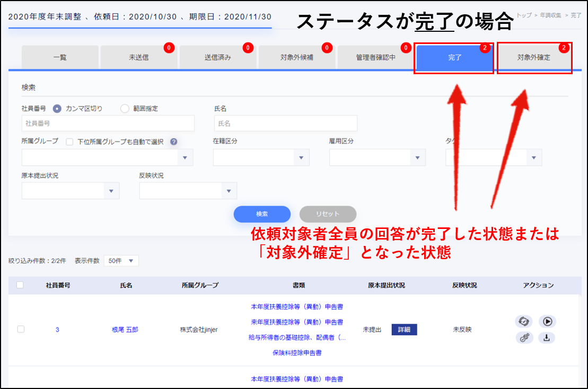Click the red badge on the 未送信 tab
This screenshot has height=389, width=588.
pyautogui.click(x=169, y=48)
